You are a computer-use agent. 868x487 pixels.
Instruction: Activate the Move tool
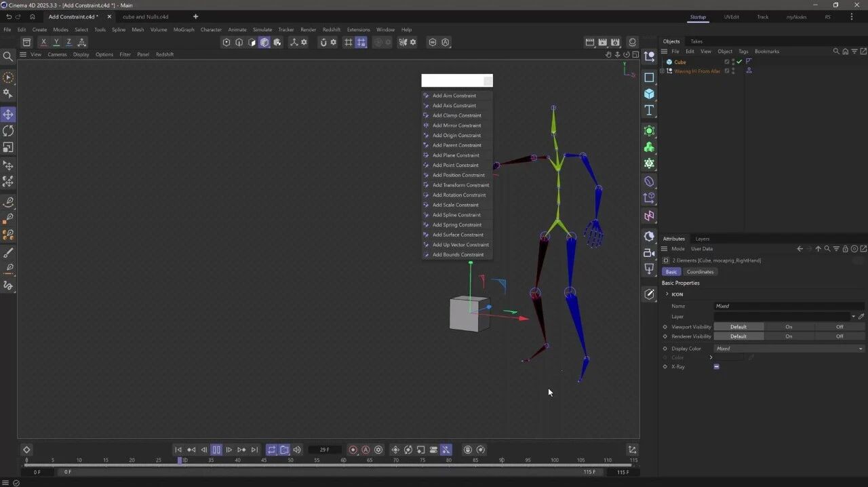pos(8,115)
